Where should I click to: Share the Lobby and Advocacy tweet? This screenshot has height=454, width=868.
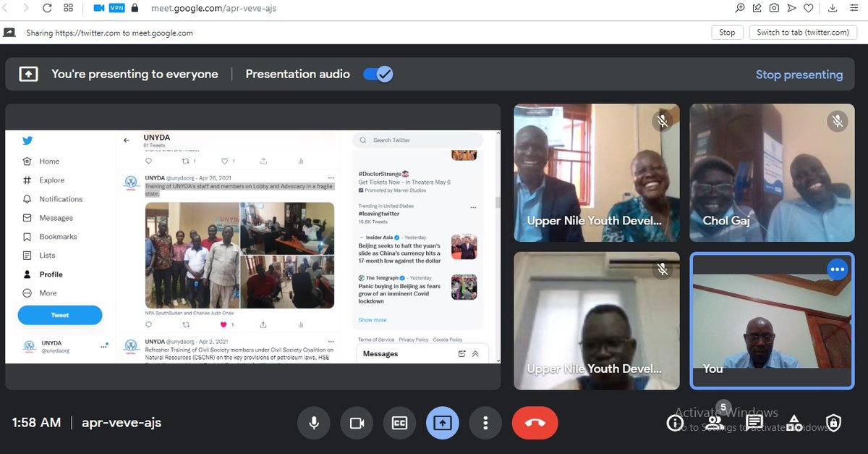pos(263,324)
